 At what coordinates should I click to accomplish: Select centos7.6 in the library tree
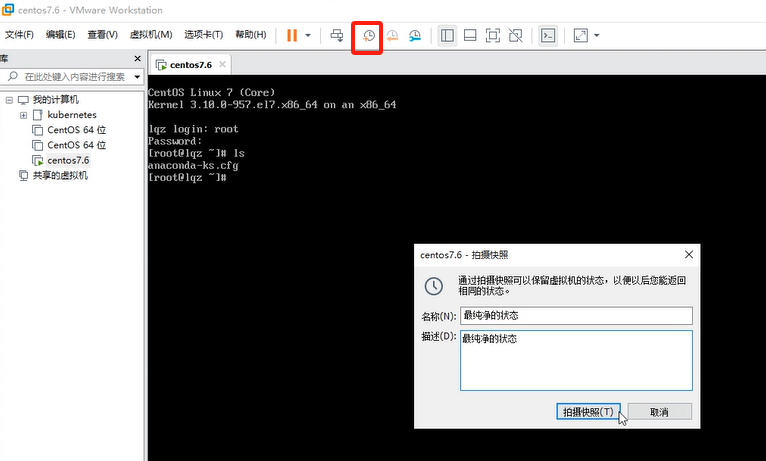pos(68,160)
